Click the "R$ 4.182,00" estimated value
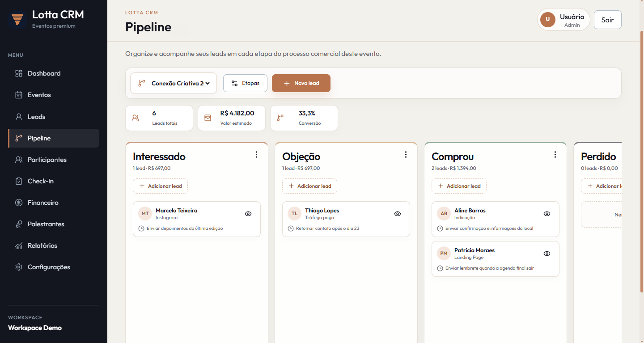 point(237,113)
